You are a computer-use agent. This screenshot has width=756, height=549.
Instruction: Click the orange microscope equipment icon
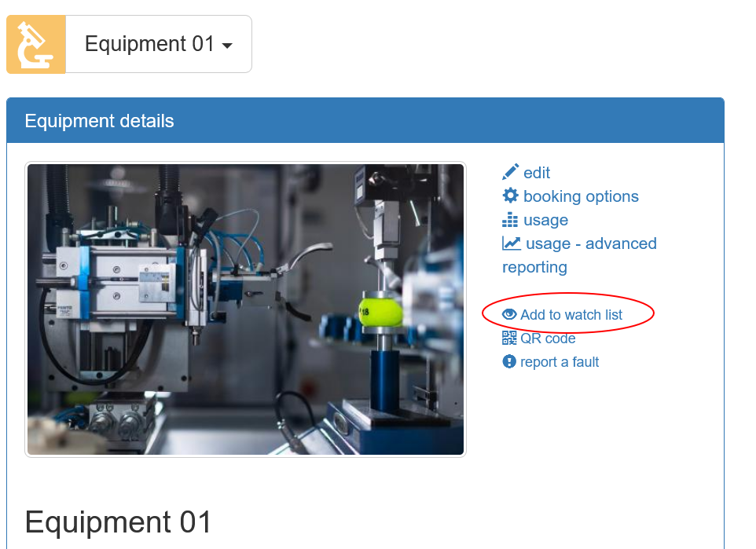point(35,45)
